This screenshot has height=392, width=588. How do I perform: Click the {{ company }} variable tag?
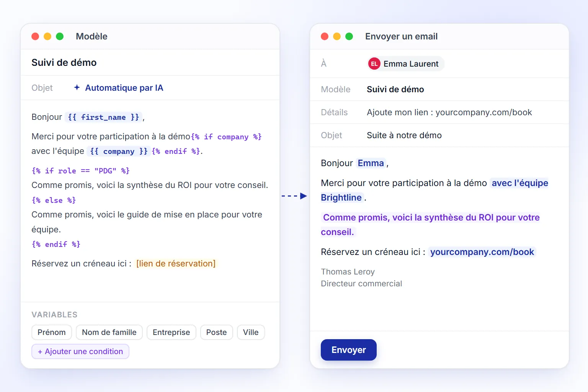click(x=119, y=151)
